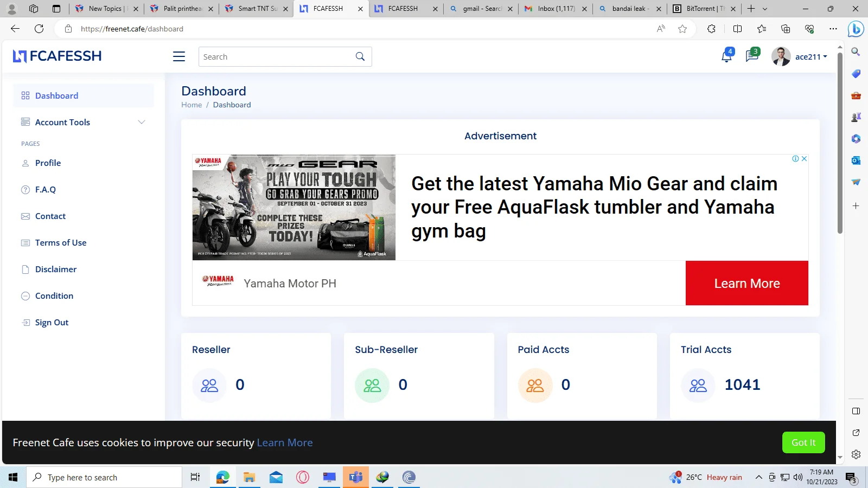Viewport: 868px width, 488px height.
Task: Click the Yamaha Mio Gear ad image
Action: 294,208
